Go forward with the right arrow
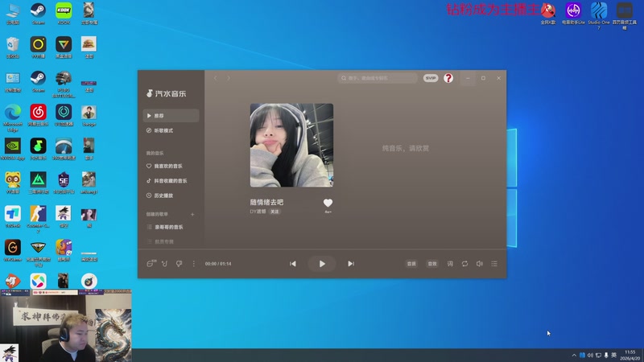 coord(229,78)
